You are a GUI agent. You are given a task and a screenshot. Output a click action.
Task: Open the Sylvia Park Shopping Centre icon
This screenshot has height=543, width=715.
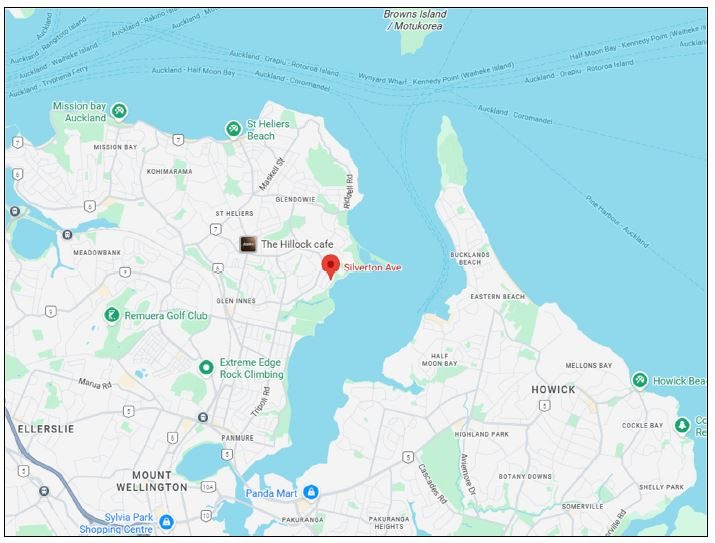(166, 522)
